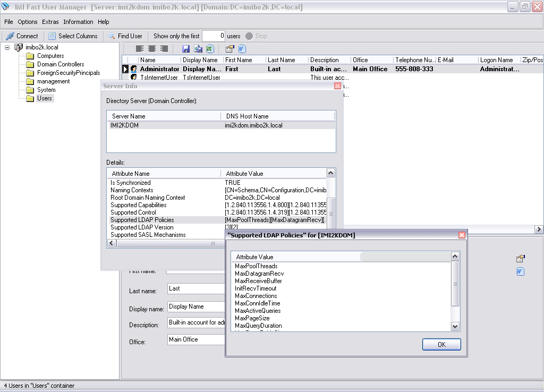Click the Description input field
The height and width of the screenshot is (392, 544).
(196, 322)
